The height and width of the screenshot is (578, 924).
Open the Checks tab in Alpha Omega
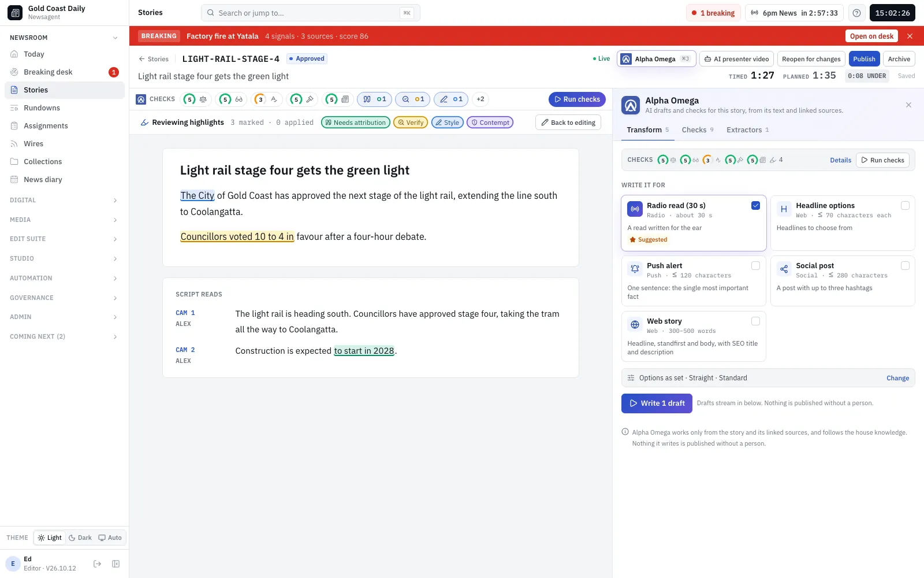coord(698,130)
